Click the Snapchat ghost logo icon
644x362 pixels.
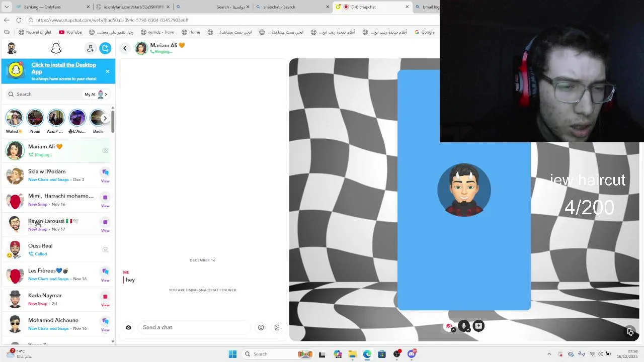point(56,48)
